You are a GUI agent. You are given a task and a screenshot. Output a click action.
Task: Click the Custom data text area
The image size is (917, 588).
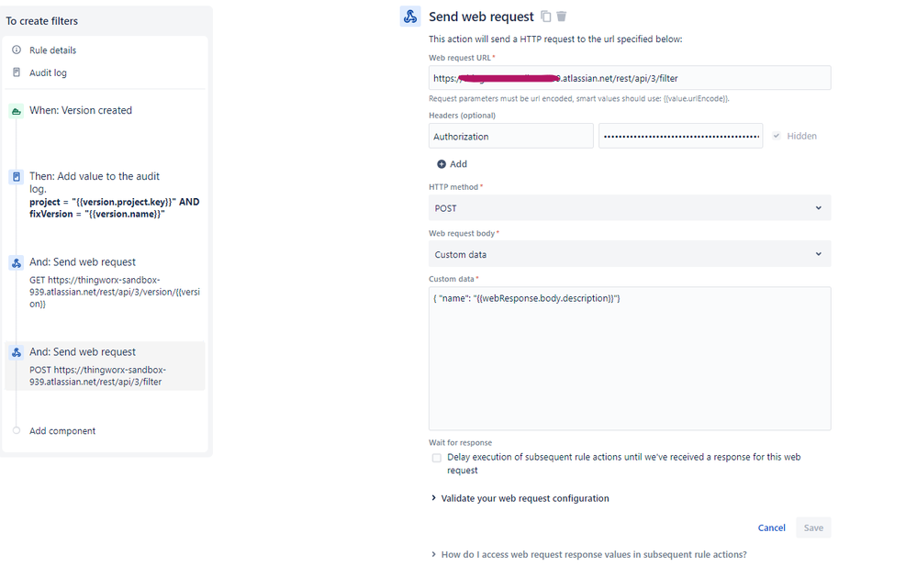[x=630, y=367]
